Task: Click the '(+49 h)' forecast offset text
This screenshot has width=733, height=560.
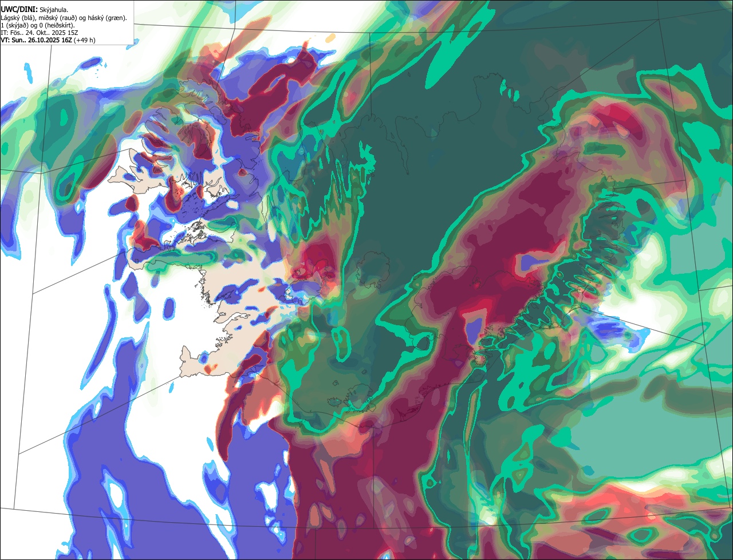Action: tap(85, 40)
